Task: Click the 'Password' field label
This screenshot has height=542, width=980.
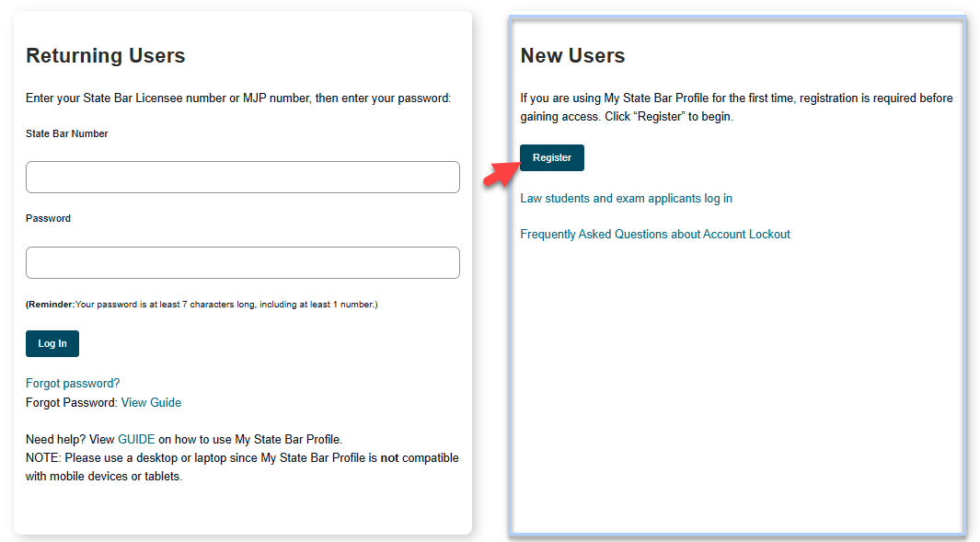Action: [x=48, y=219]
